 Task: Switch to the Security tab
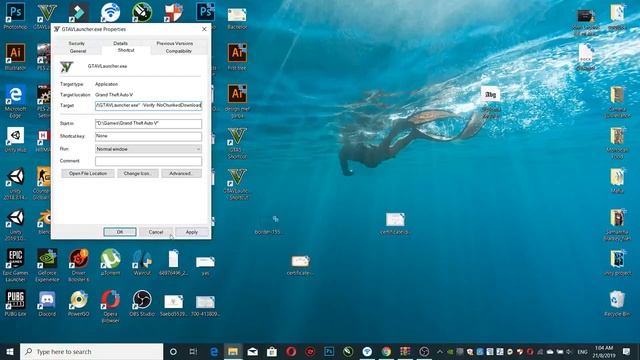click(77, 43)
